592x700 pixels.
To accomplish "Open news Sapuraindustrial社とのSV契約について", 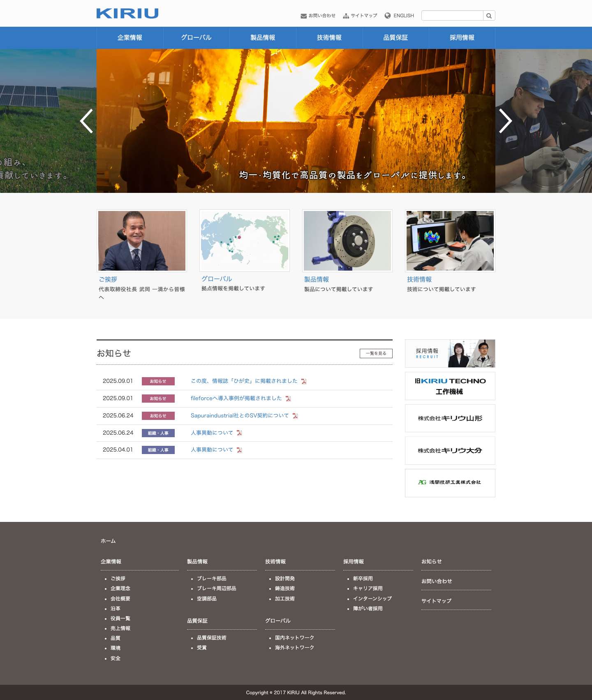I will 240,416.
